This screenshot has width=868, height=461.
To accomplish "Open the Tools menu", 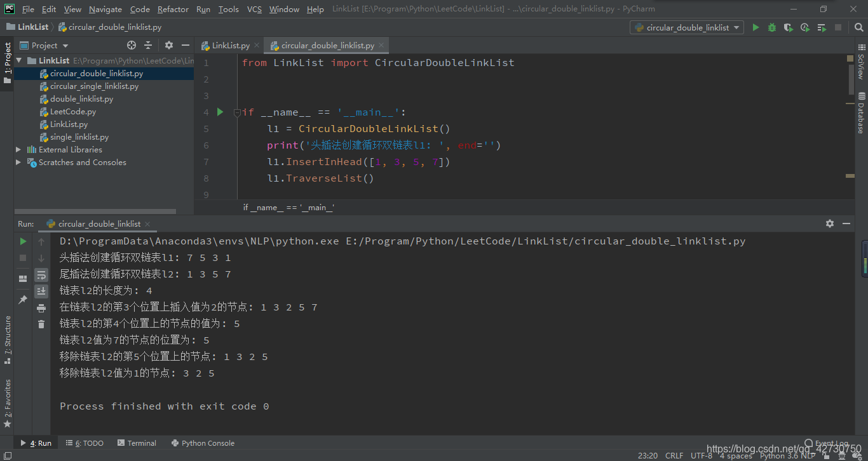I will 228,9.
